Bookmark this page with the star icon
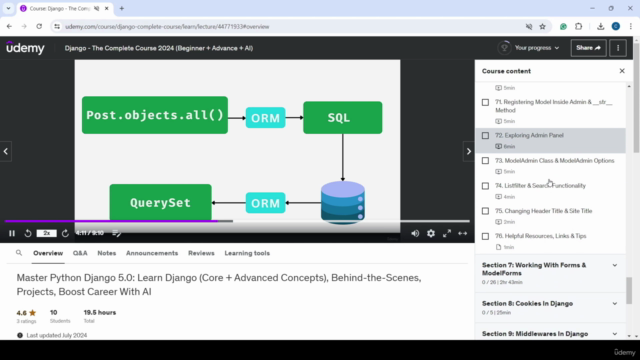Image resolution: width=640 pixels, height=360 pixels. 542,27
